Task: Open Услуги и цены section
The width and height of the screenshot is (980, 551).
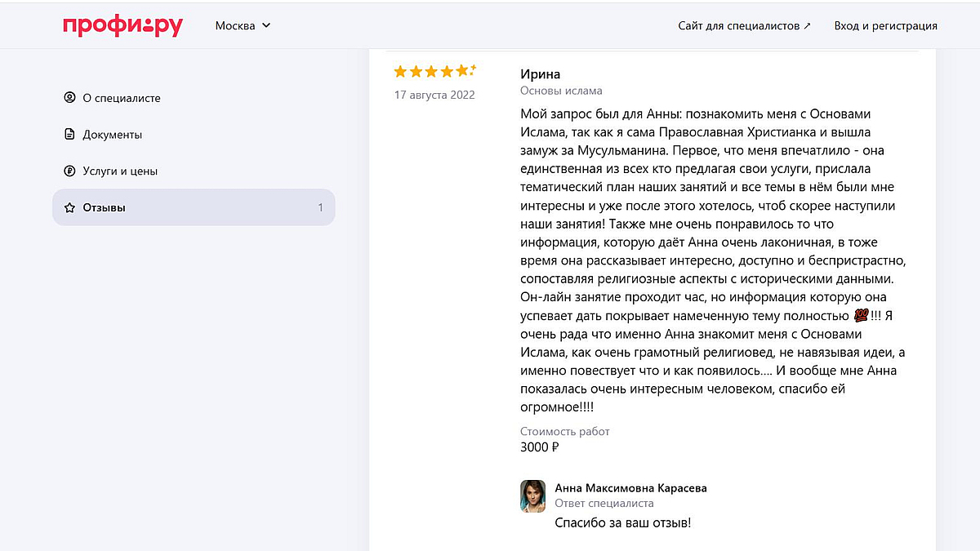Action: 120,171
